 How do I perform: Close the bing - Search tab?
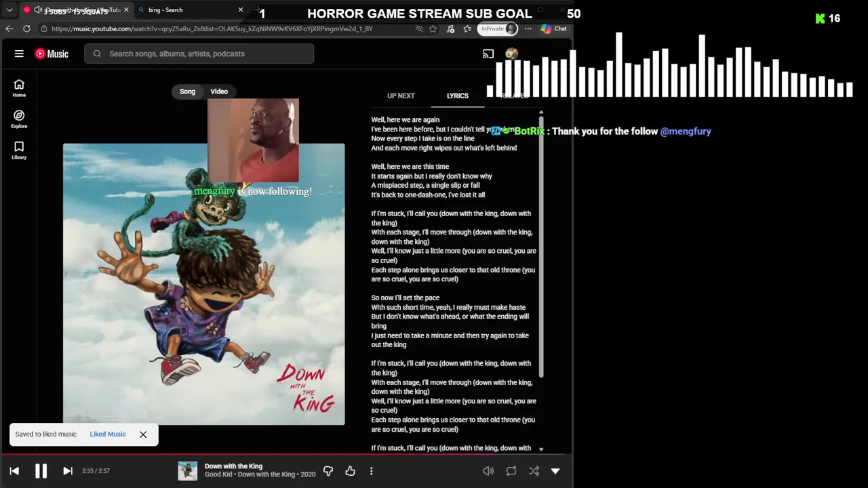point(241,10)
